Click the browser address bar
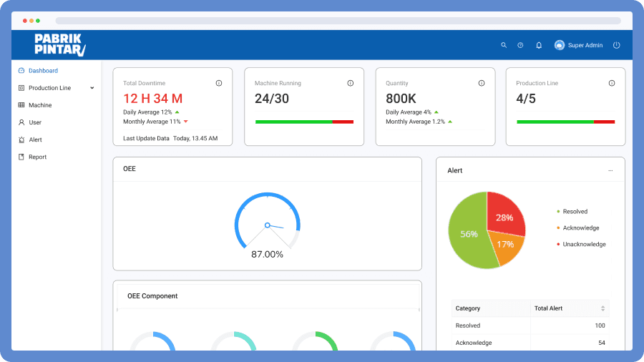 click(338, 21)
